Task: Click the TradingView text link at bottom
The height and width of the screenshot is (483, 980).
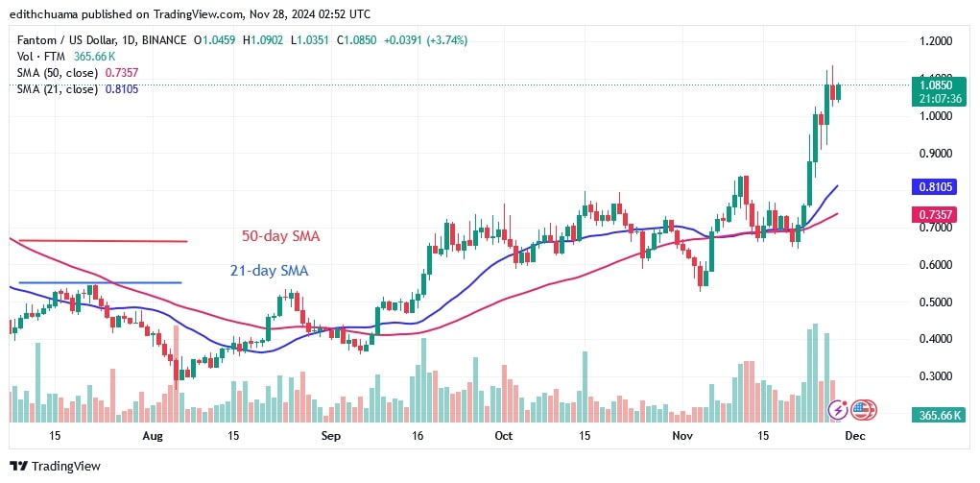Action: pos(65,466)
